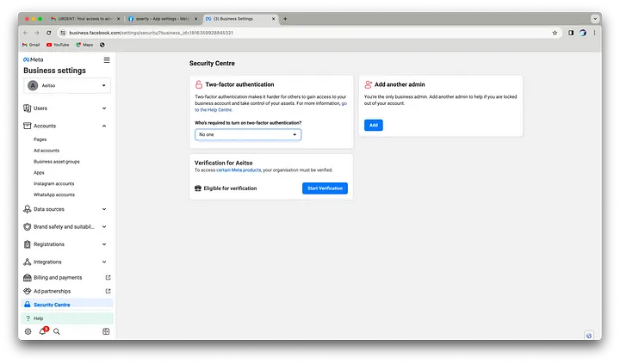This screenshot has height=364, width=620.
Task: Go back in browser history
Action: (26, 33)
